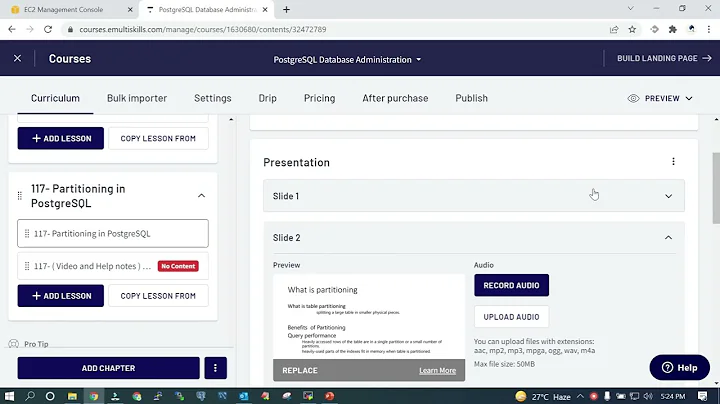Click the volume icon in system tray
This screenshot has width=720, height=404.
tap(648, 396)
